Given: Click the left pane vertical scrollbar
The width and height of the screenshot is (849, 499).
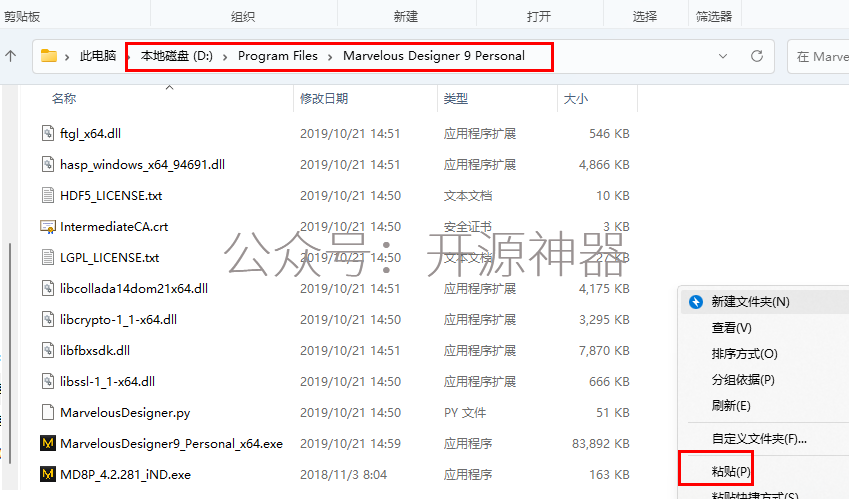Looking at the screenshot, I should 10,352.
